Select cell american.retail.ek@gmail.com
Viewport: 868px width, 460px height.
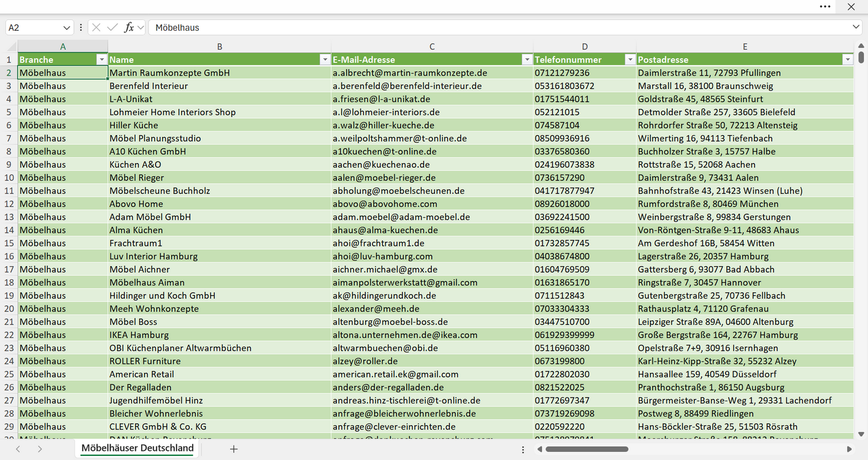coord(432,374)
